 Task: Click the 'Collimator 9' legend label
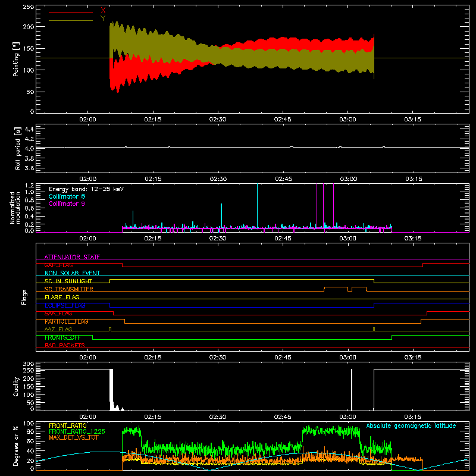pyautogui.click(x=67, y=203)
